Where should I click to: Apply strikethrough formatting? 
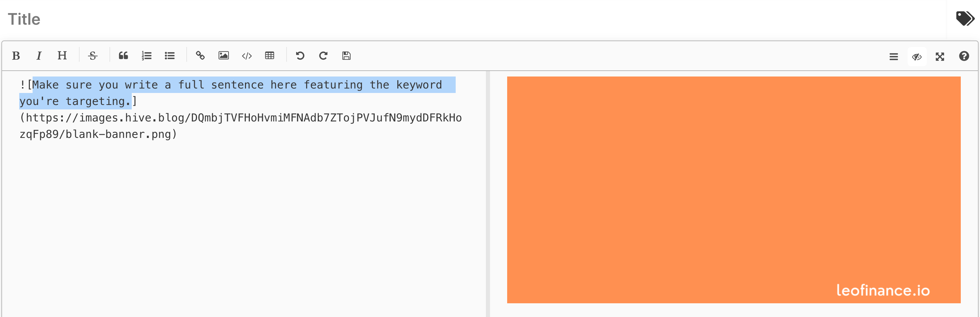(x=93, y=56)
